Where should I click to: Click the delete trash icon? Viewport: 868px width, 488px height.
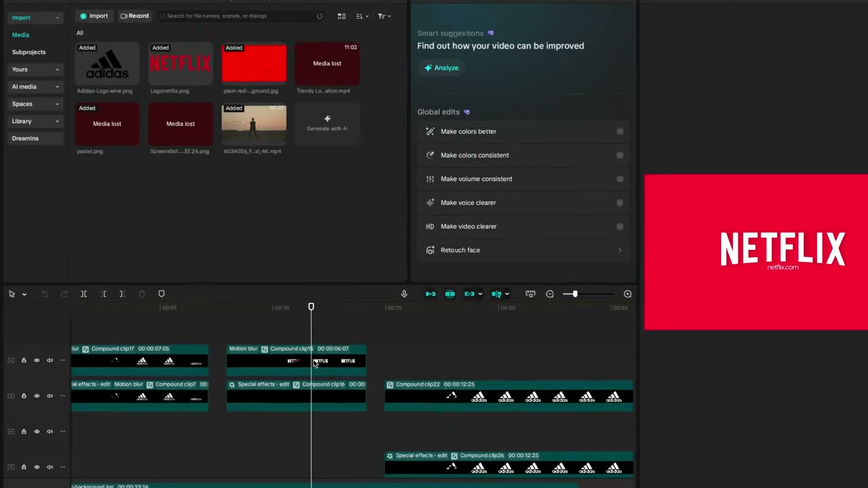tap(142, 294)
